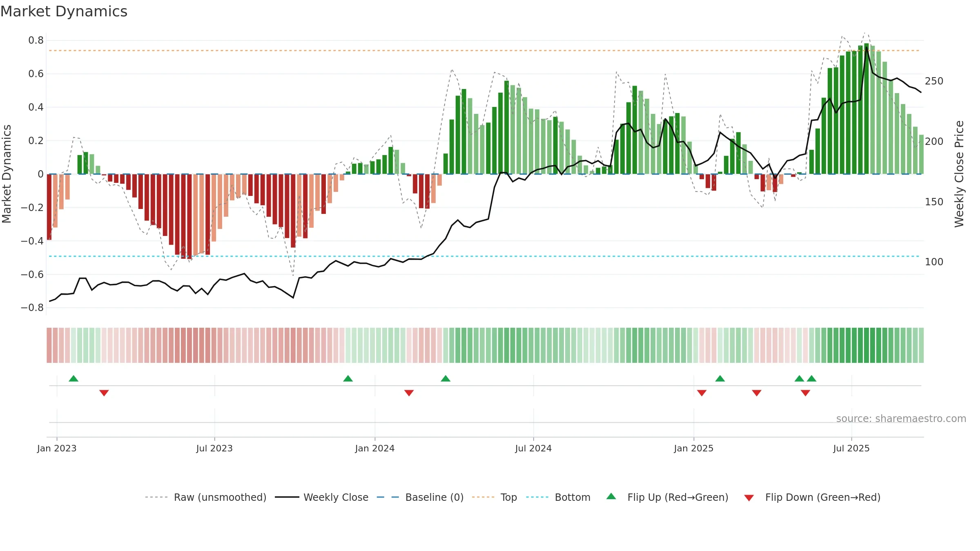Click the Bottom legend entry
Screen dimensions: 980x551
pyautogui.click(x=558, y=497)
